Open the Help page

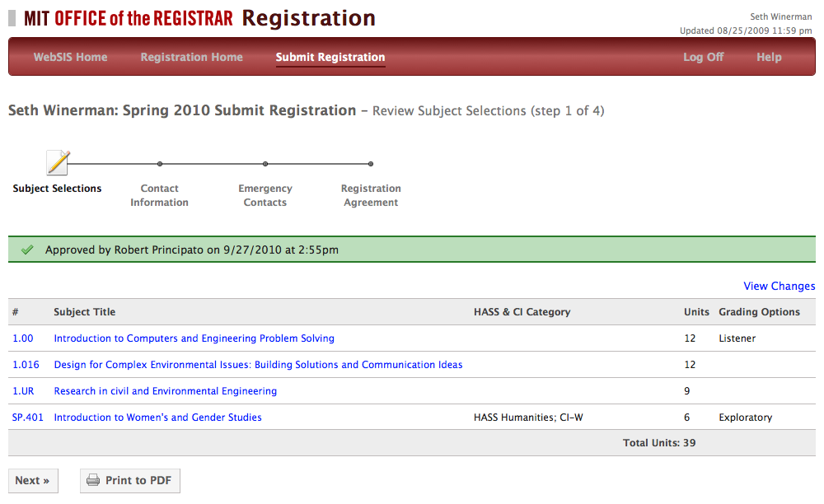click(769, 57)
